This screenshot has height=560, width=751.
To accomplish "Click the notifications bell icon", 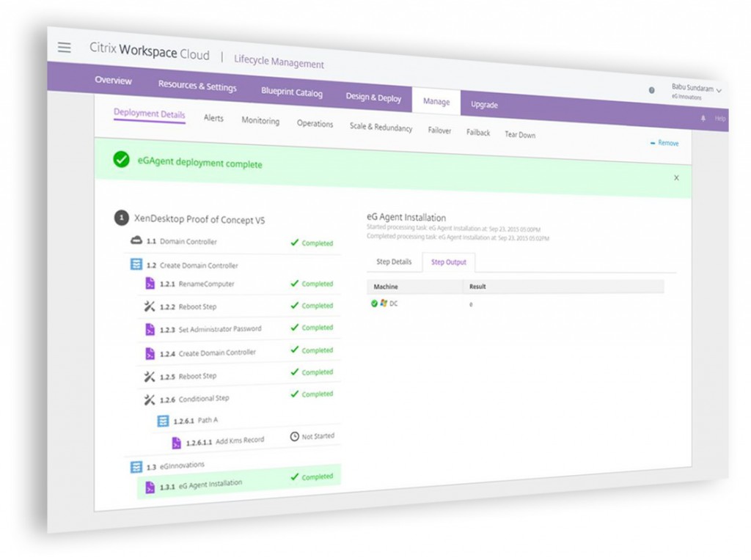I will tap(703, 118).
